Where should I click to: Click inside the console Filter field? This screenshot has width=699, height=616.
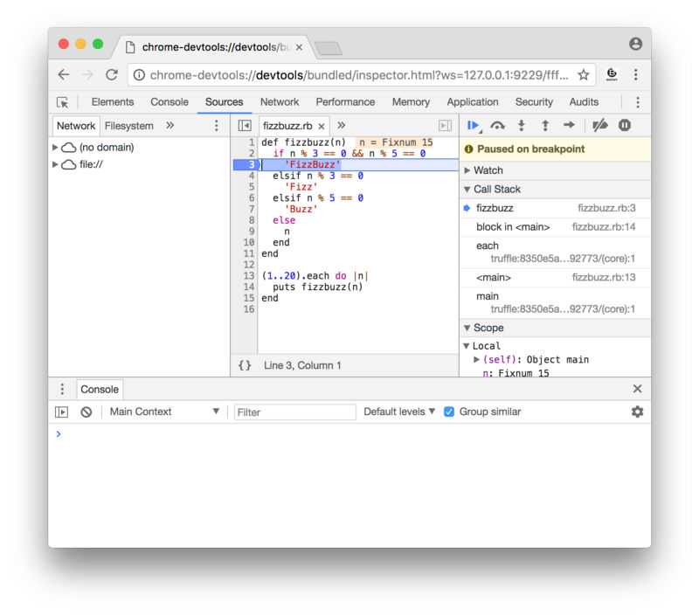click(295, 412)
